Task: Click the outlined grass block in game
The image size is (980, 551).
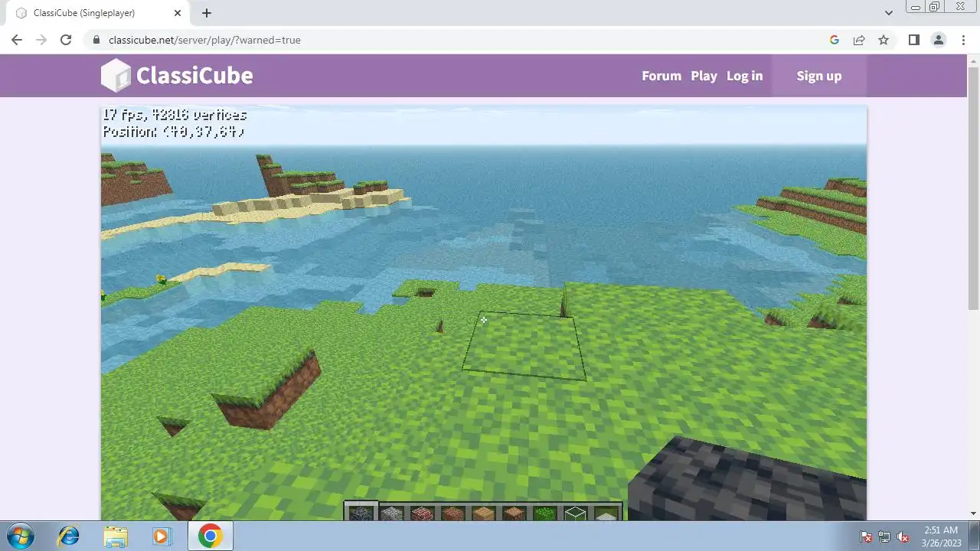Action: point(524,345)
